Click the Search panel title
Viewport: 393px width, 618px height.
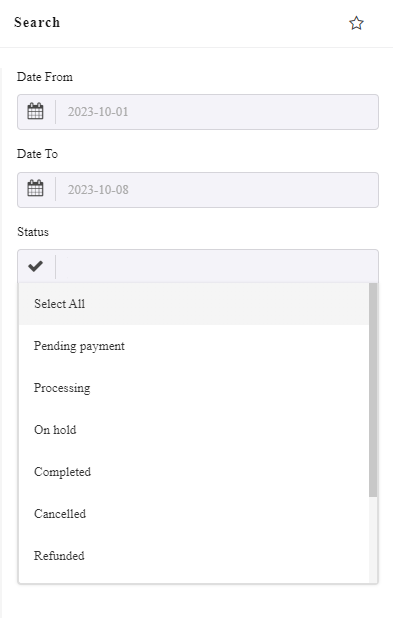[37, 22]
